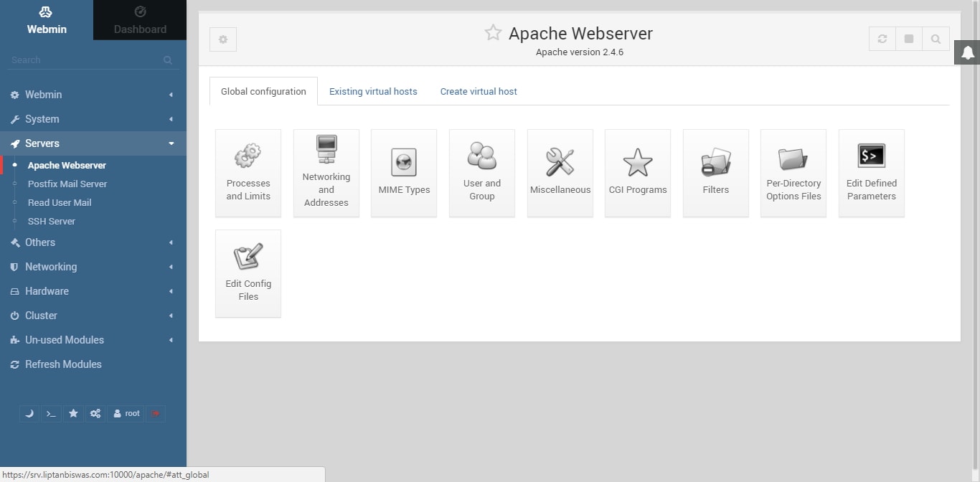The width and height of the screenshot is (980, 482).
Task: Expand System menu category
Action: pyautogui.click(x=93, y=119)
